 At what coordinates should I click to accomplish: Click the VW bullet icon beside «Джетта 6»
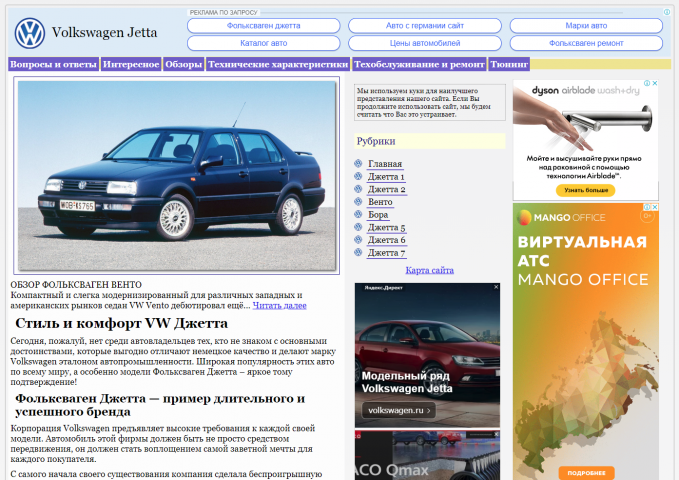click(358, 240)
